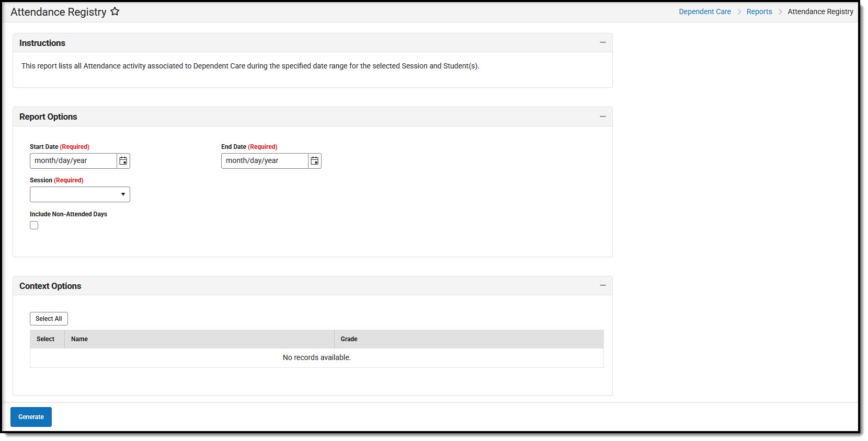This screenshot has height=441, width=868.
Task: Open the End Date calendar picker
Action: pyautogui.click(x=315, y=161)
